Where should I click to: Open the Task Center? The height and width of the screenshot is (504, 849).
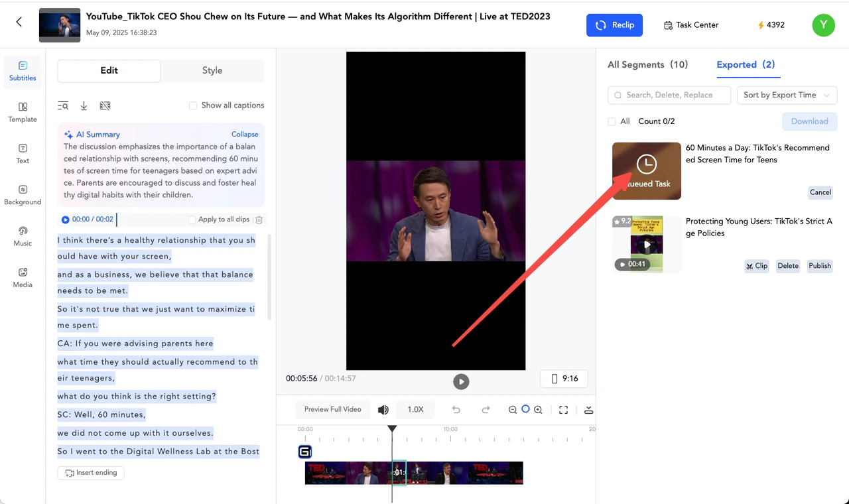point(690,25)
